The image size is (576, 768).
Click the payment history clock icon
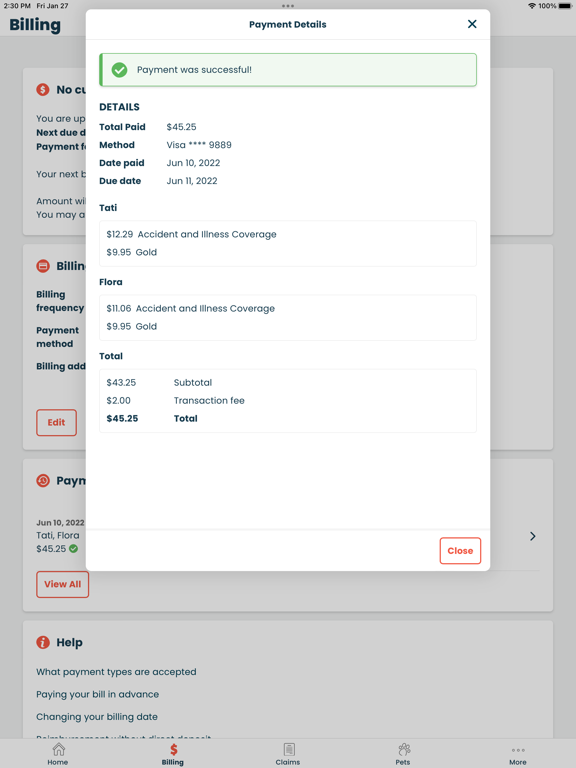43,480
